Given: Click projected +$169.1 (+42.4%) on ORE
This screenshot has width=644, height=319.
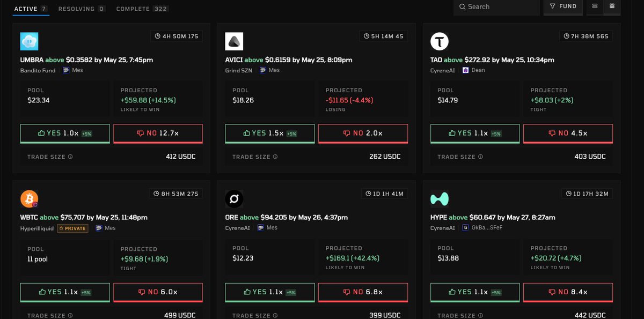Looking at the screenshot, I should click(x=353, y=258).
